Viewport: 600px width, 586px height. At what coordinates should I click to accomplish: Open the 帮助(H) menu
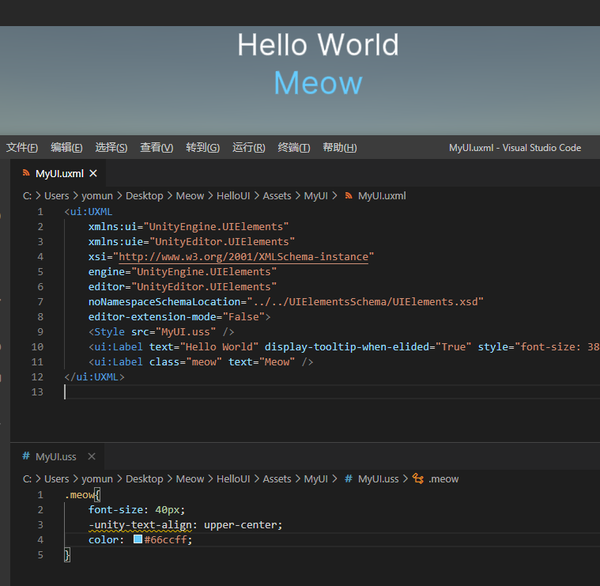(339, 148)
